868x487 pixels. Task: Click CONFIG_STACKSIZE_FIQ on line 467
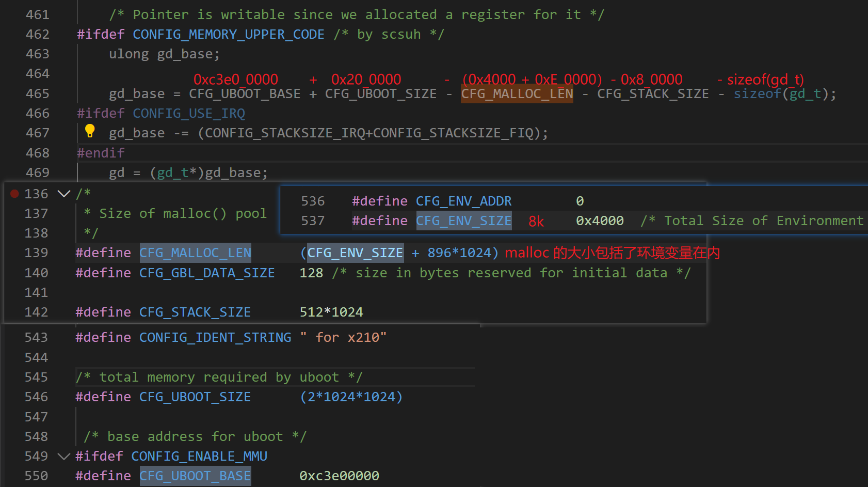coord(453,133)
